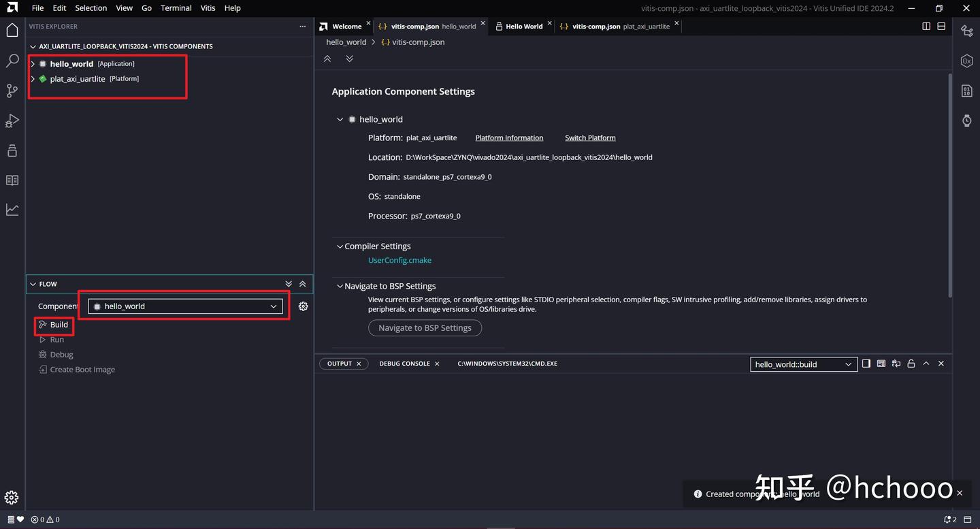The height and width of the screenshot is (529, 980).
Task: Open the Component hello_world dropdown
Action: [185, 306]
